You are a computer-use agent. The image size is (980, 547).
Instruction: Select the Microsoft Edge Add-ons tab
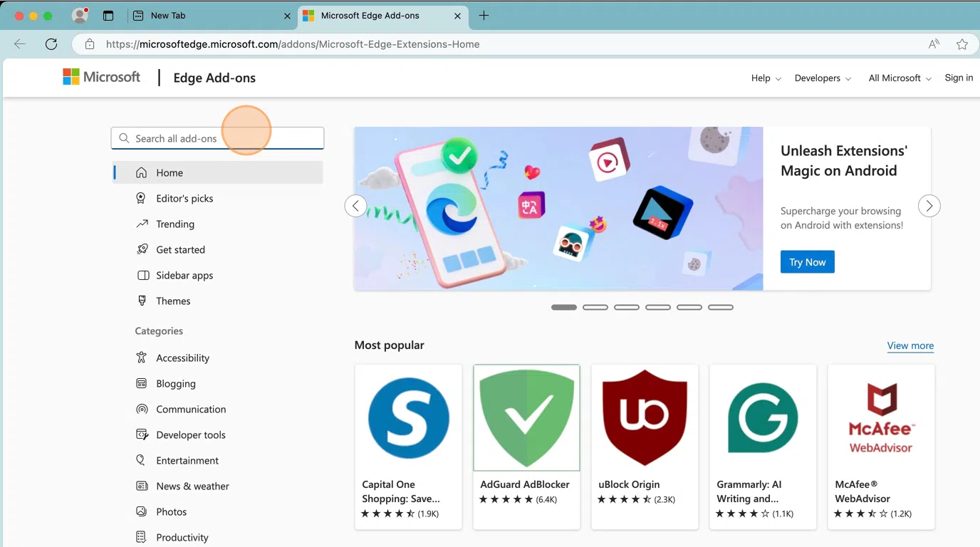tap(383, 16)
